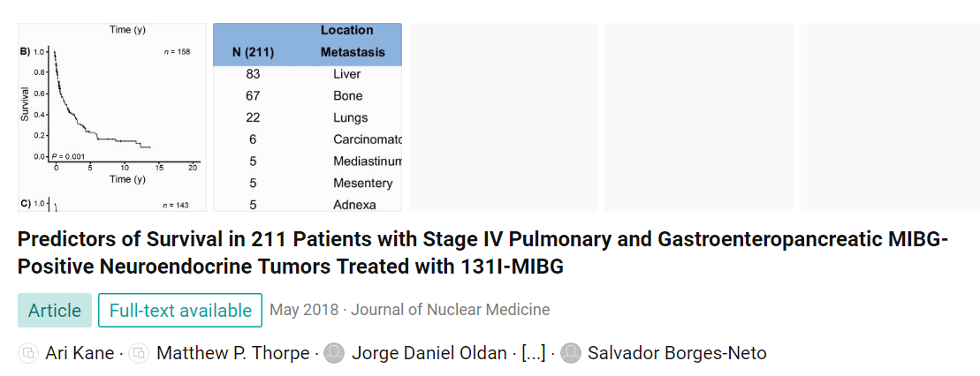Expand the hidden authors via [...]
Screen dimensions: 980x376
[x=533, y=353]
